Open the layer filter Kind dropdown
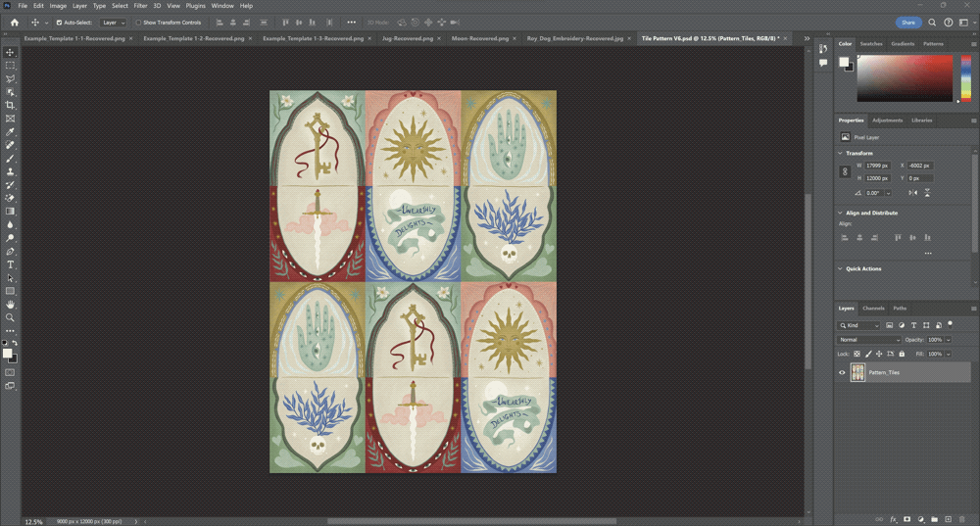Image resolution: width=980 pixels, height=526 pixels. coord(858,325)
